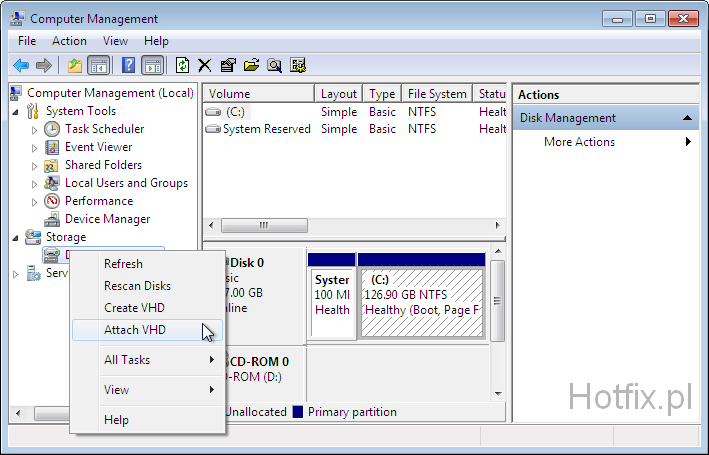709x455 pixels.
Task: Select Device Manager in the tree
Action: tap(107, 219)
